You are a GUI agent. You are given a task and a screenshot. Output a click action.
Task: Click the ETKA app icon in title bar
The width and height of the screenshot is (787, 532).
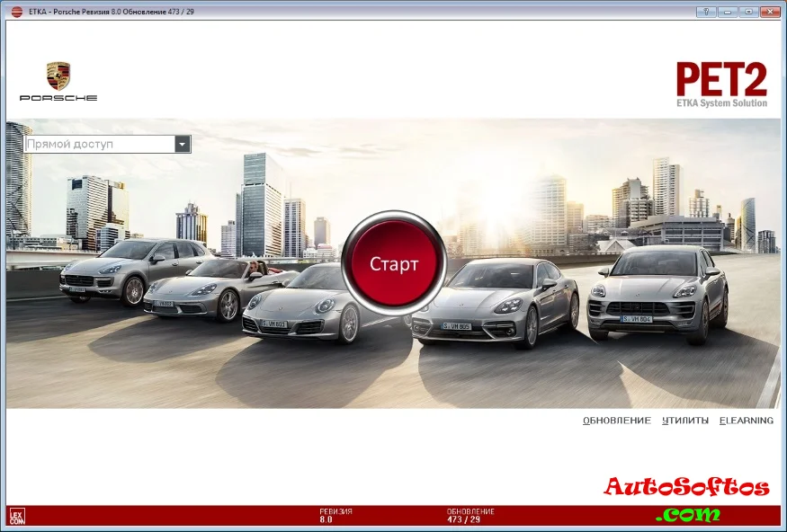(15, 12)
